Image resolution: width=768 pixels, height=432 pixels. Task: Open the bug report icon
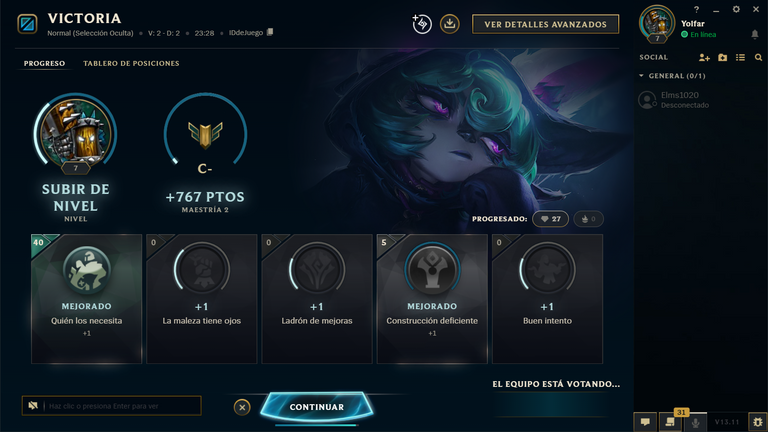[758, 422]
